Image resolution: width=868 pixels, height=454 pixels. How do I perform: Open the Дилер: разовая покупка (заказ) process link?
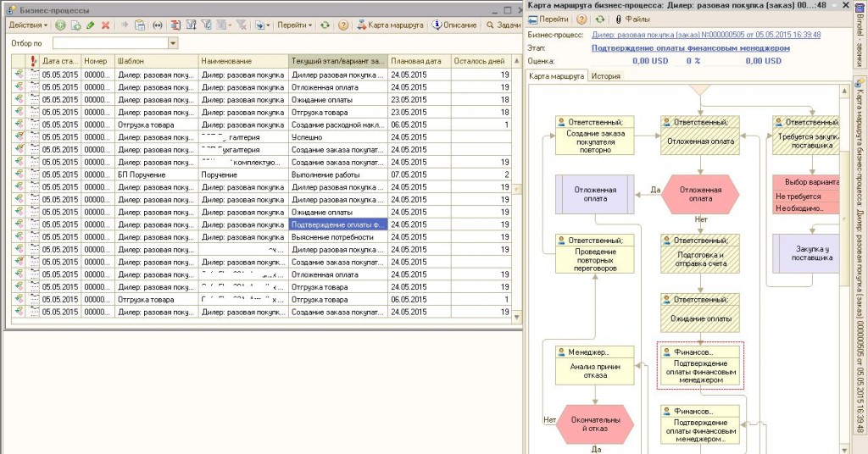click(x=706, y=35)
